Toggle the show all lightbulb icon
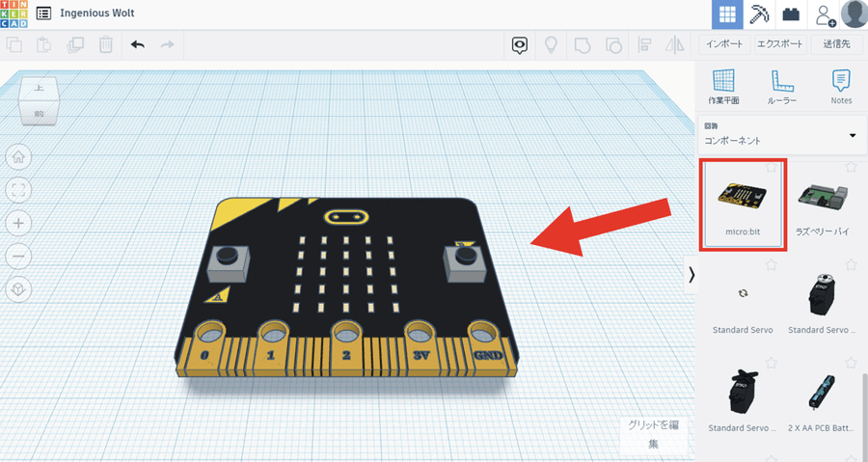 (x=551, y=44)
